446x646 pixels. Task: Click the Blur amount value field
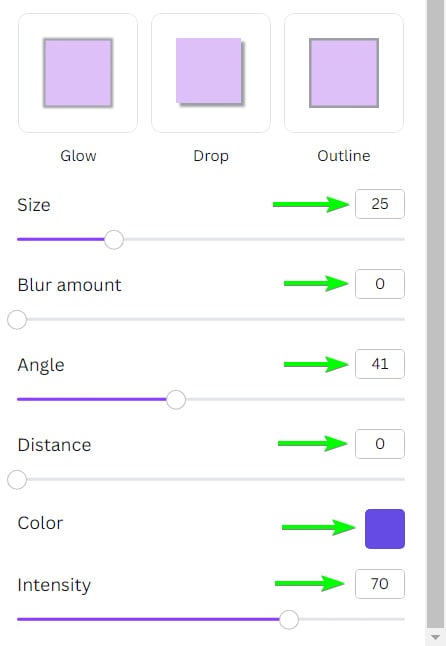pyautogui.click(x=380, y=284)
